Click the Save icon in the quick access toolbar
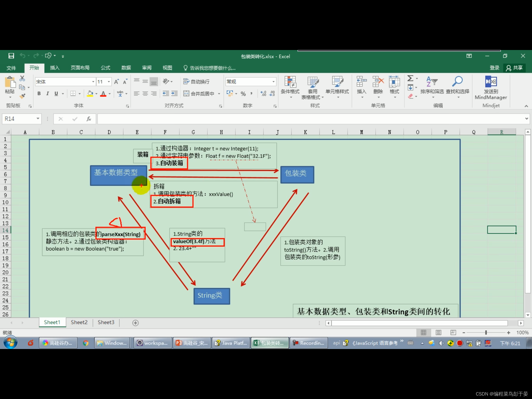The width and height of the screenshot is (532, 399). click(x=11, y=56)
